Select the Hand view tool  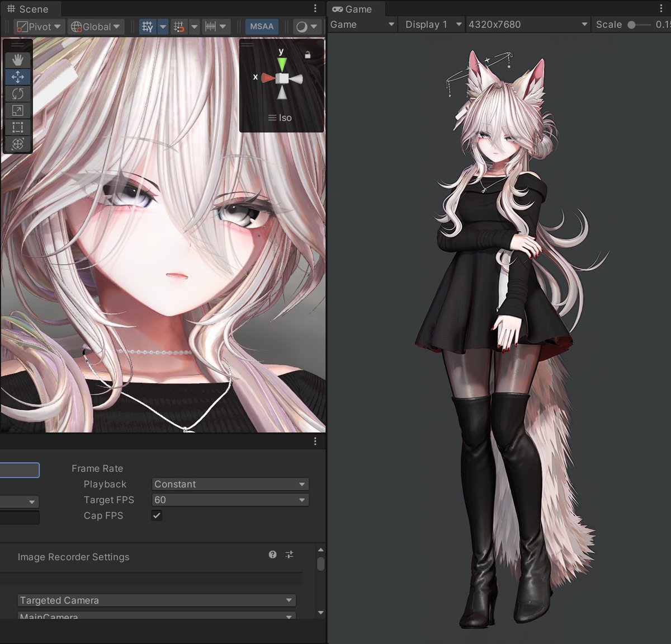18,60
